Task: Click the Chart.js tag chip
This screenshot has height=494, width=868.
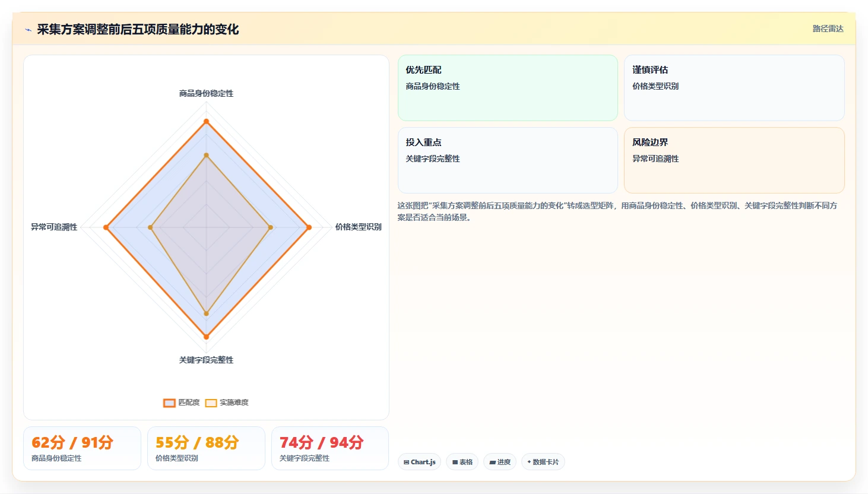Action: tap(419, 462)
